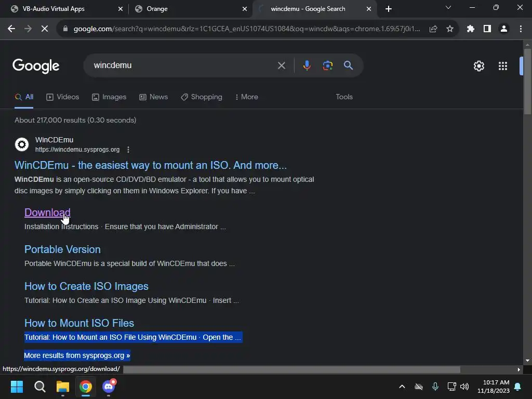Start voice search with the microphone icon
Viewport: 532px width, 399px height.
pos(307,65)
